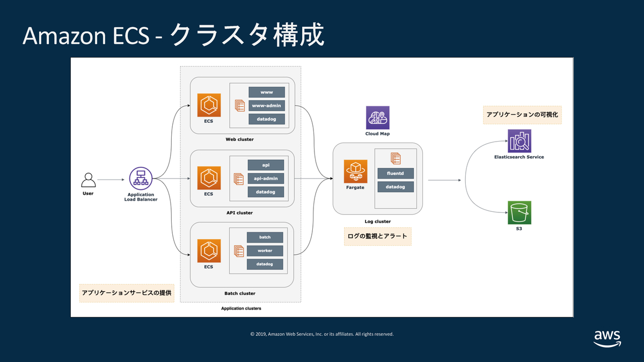
Task: Click the copyright footer text
Action: 322,334
